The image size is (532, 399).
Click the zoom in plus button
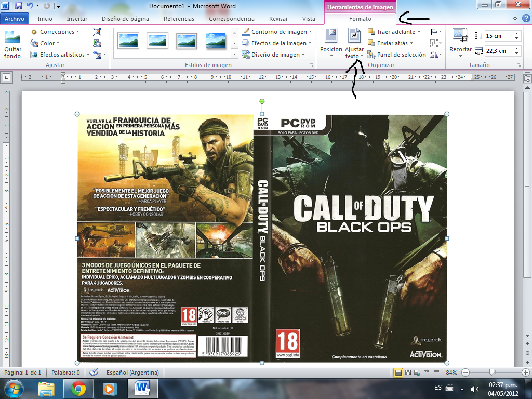[526, 373]
